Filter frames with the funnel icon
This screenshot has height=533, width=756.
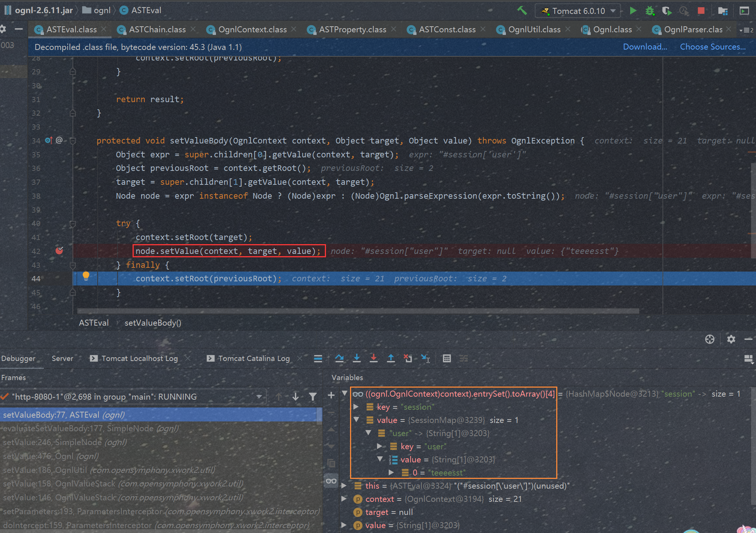click(x=312, y=397)
